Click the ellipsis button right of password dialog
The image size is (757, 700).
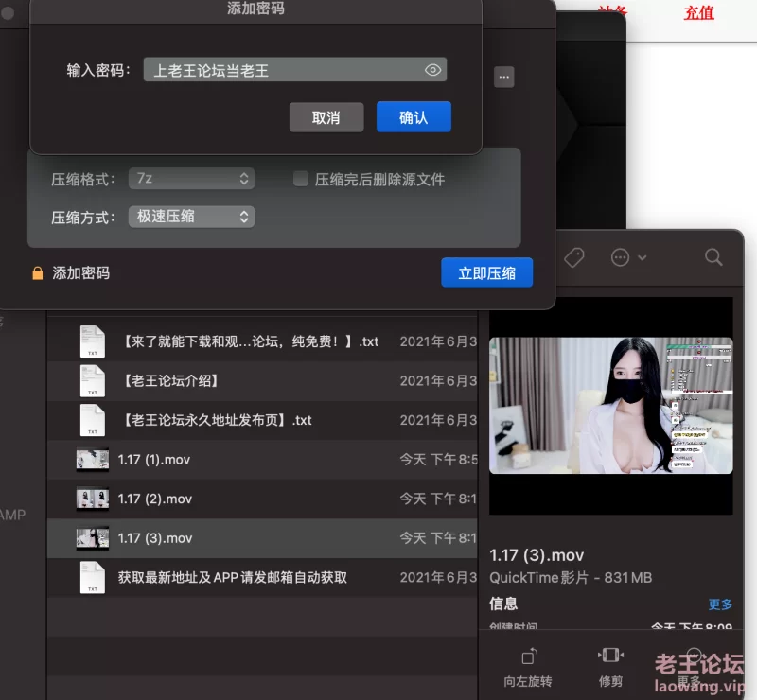(504, 77)
